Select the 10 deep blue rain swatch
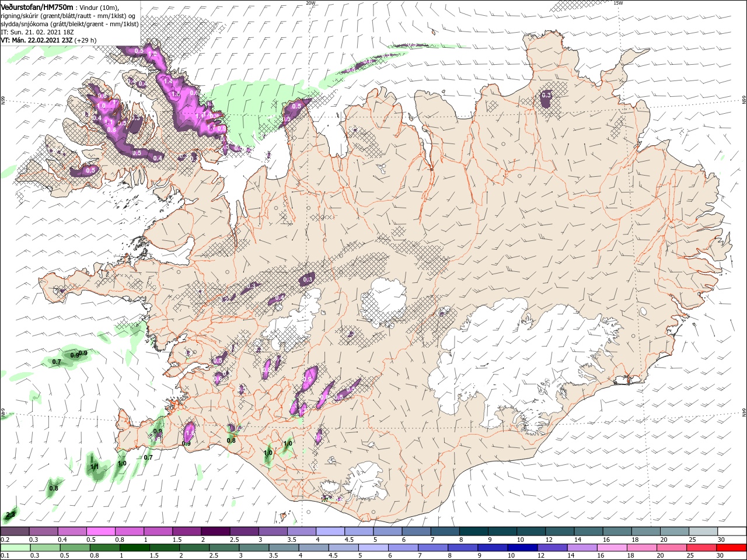Viewport: 747px width, 560px height. [523, 548]
